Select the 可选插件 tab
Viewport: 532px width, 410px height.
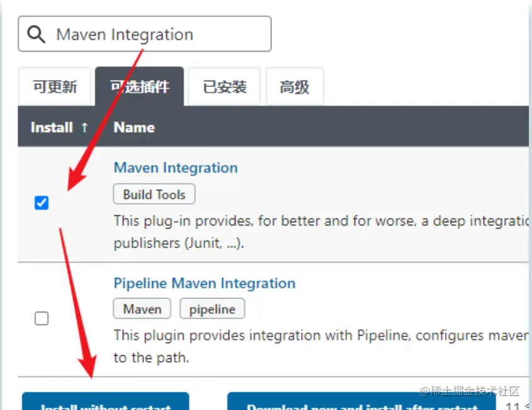tap(139, 87)
